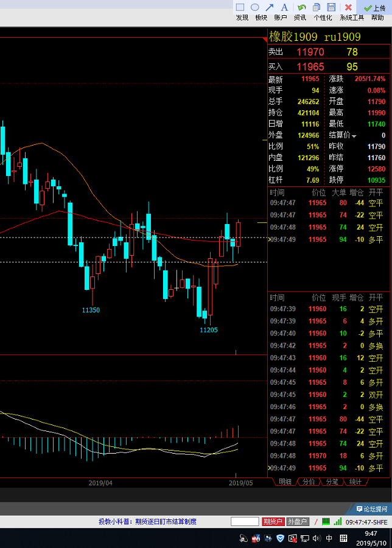Screen dimensions: 392x548
Task: Open the 资讯 menu
Action: pos(299,18)
